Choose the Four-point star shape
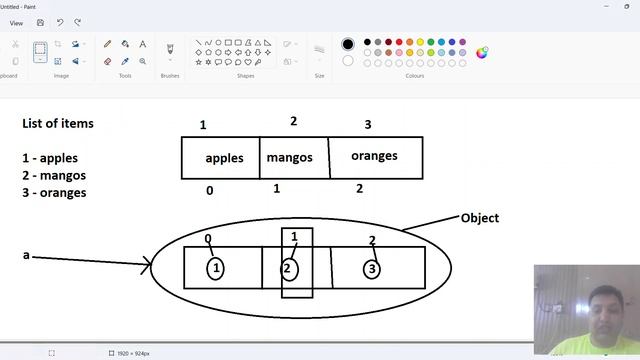The width and height of the screenshot is (640, 360). (x=268, y=52)
